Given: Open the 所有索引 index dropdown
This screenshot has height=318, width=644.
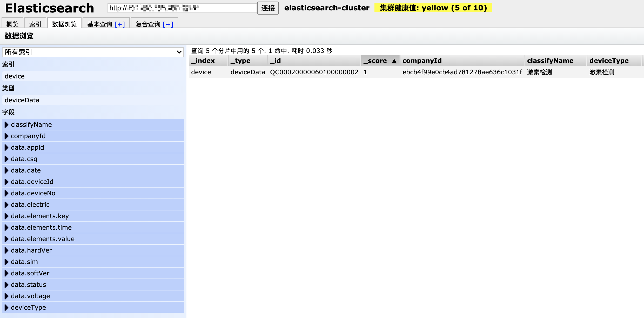Looking at the screenshot, I should [93, 52].
